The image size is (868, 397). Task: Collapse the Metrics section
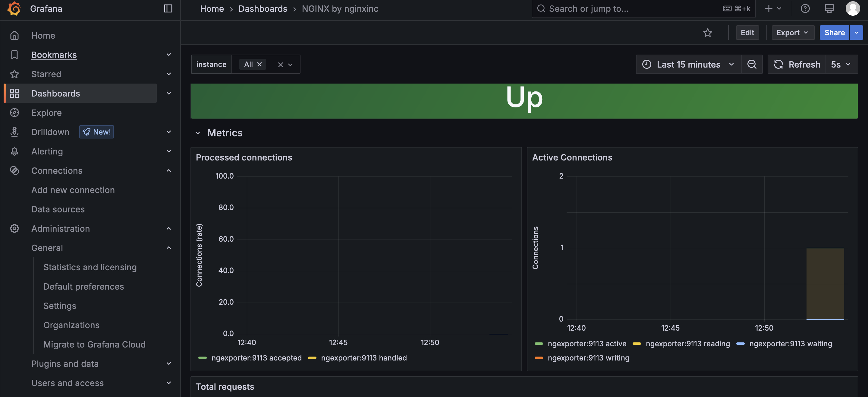click(x=198, y=133)
